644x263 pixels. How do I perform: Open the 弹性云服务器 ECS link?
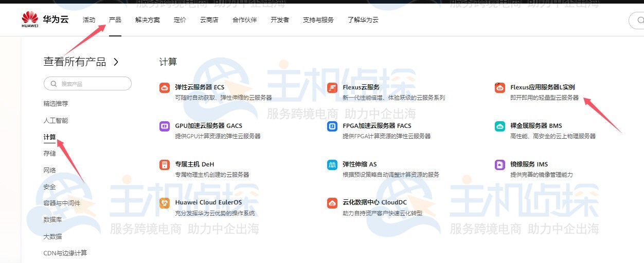pyautogui.click(x=200, y=87)
